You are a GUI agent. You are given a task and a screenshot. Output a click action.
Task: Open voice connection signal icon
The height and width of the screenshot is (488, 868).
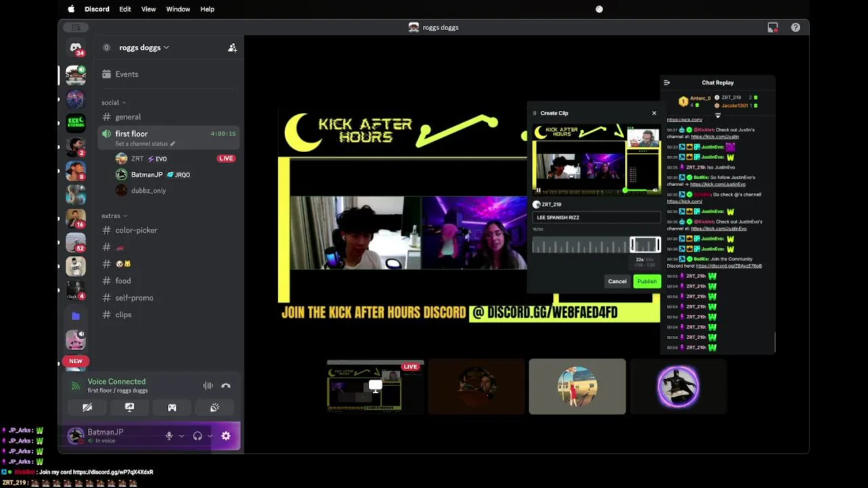click(x=76, y=386)
